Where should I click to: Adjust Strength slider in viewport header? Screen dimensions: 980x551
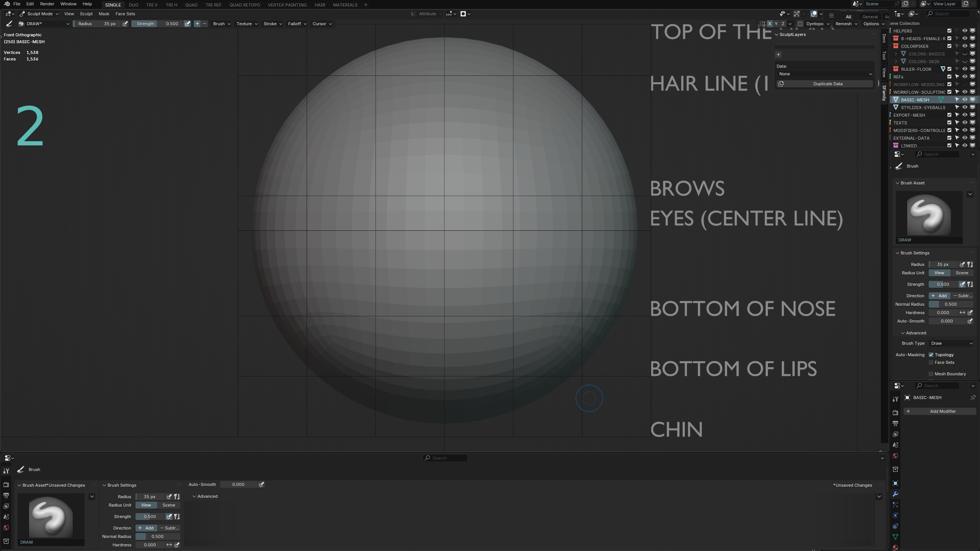tap(157, 24)
